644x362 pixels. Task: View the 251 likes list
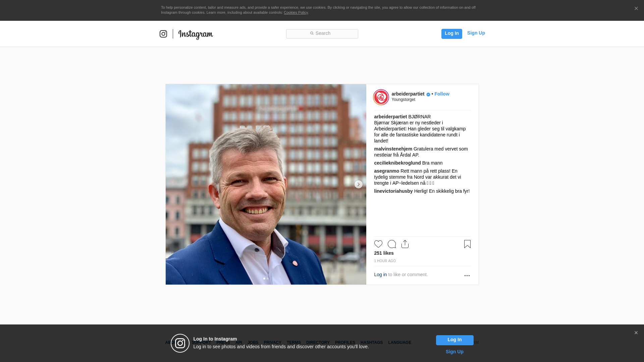(x=384, y=253)
